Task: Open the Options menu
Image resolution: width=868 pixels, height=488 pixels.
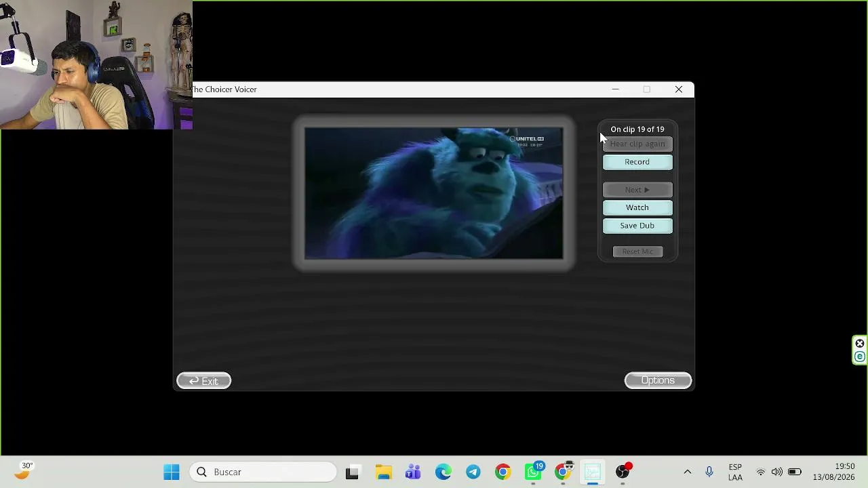Action: [658, 380]
